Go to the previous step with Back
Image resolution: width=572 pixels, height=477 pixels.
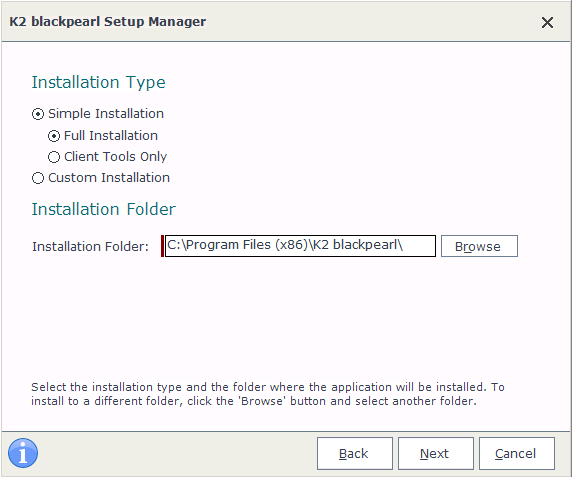[x=355, y=454]
